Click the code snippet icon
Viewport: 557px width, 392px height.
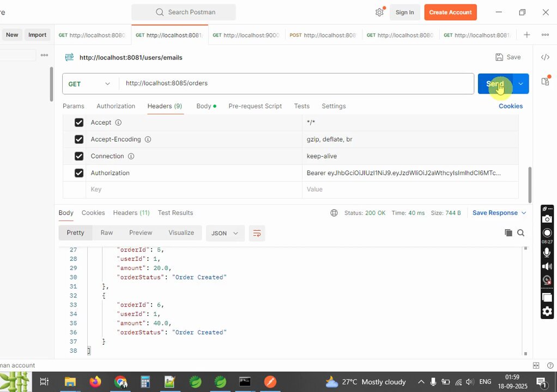[545, 57]
